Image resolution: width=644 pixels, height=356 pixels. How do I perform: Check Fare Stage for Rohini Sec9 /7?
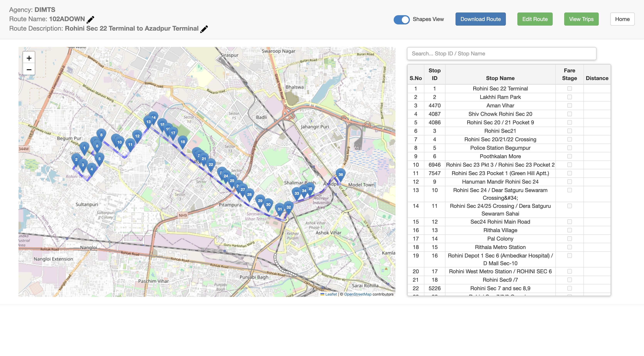(x=569, y=280)
